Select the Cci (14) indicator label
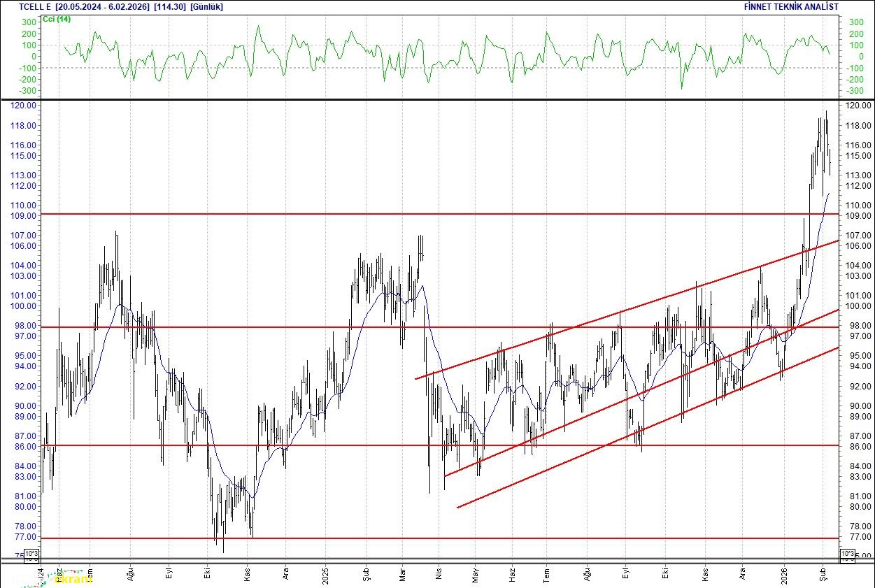Image resolution: width=875 pixels, height=588 pixels. pos(57,19)
